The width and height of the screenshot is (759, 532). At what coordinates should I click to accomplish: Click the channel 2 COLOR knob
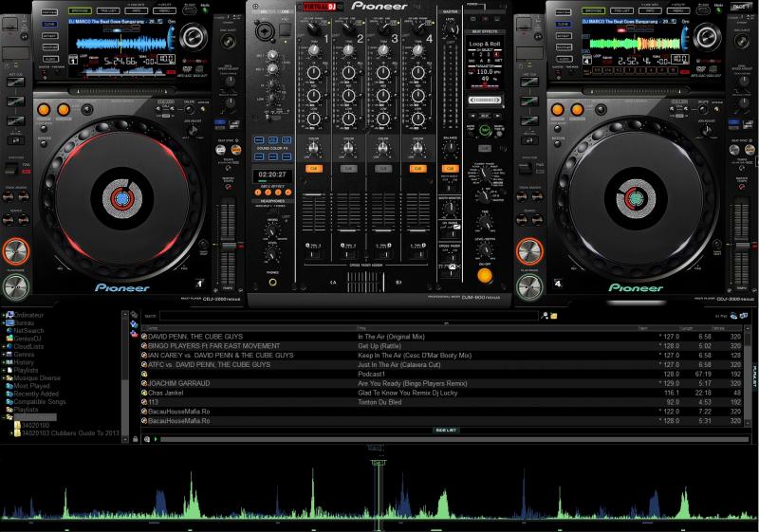point(348,148)
